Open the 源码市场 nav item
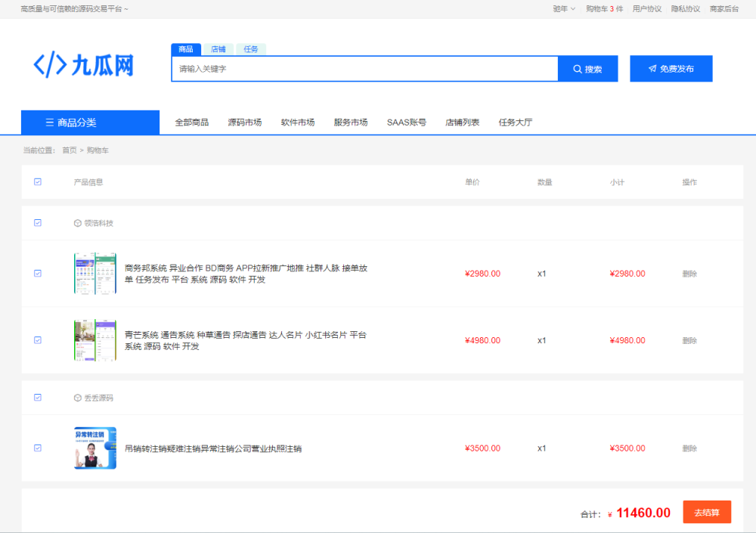 [245, 122]
